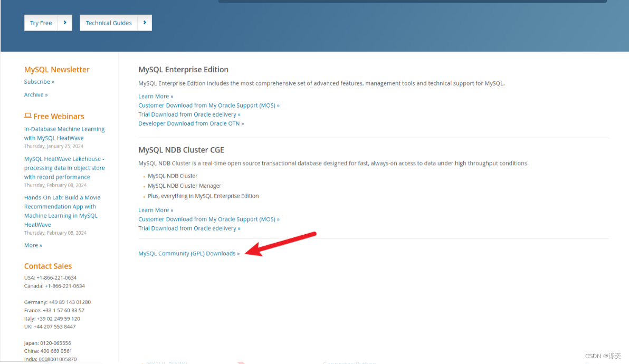The image size is (629, 364).
Task: Click the France phone number line
Action: click(54, 311)
